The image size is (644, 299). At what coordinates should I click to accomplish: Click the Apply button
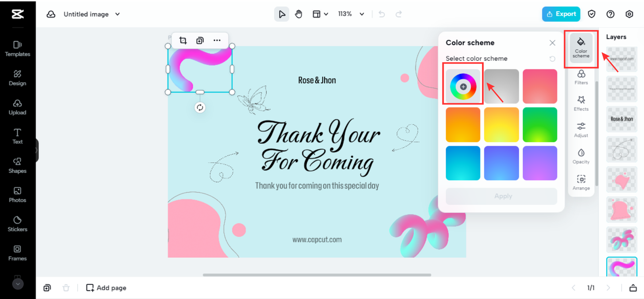pyautogui.click(x=502, y=196)
